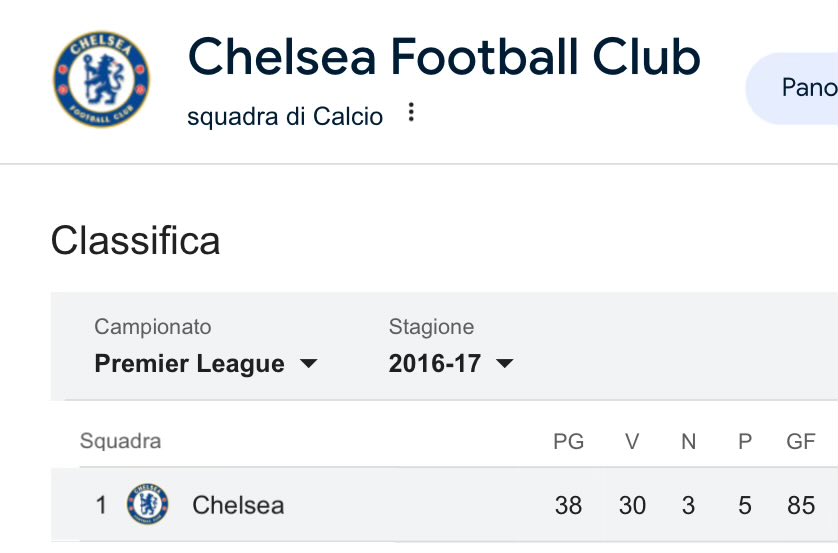Image resolution: width=838 pixels, height=553 pixels.
Task: Click the large Chelsea club crest
Action: click(x=101, y=79)
